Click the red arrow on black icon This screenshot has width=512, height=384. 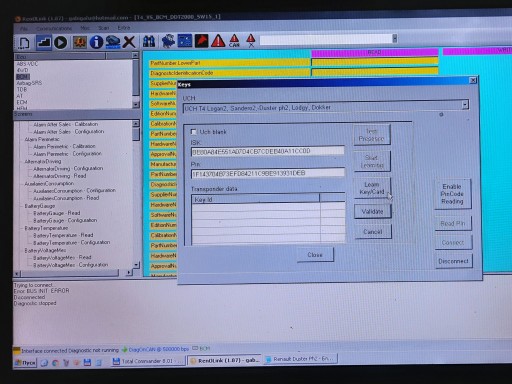click(x=201, y=41)
